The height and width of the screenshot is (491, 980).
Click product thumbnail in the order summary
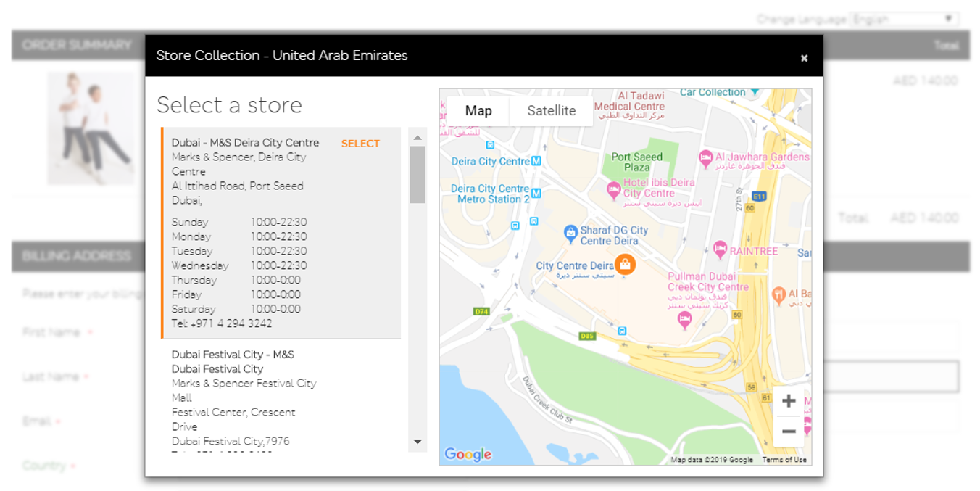click(x=91, y=128)
